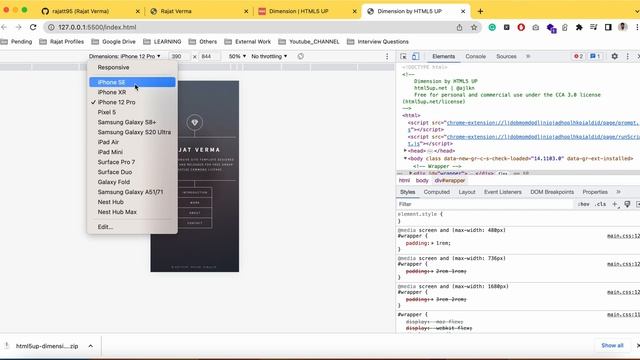Screen dimensions: 640x360
Task: Click the red errors counter badge
Action: click(x=578, y=56)
